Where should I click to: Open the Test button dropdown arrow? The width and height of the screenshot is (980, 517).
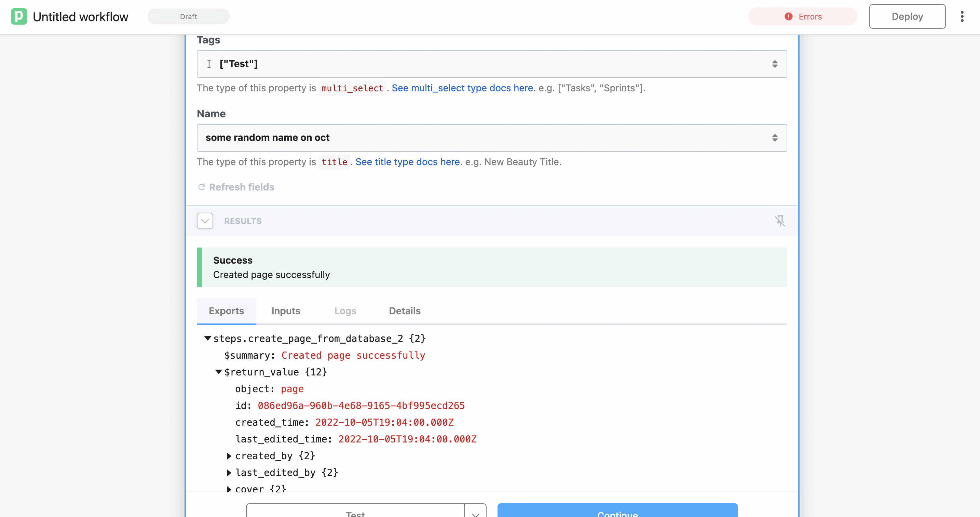(x=475, y=513)
